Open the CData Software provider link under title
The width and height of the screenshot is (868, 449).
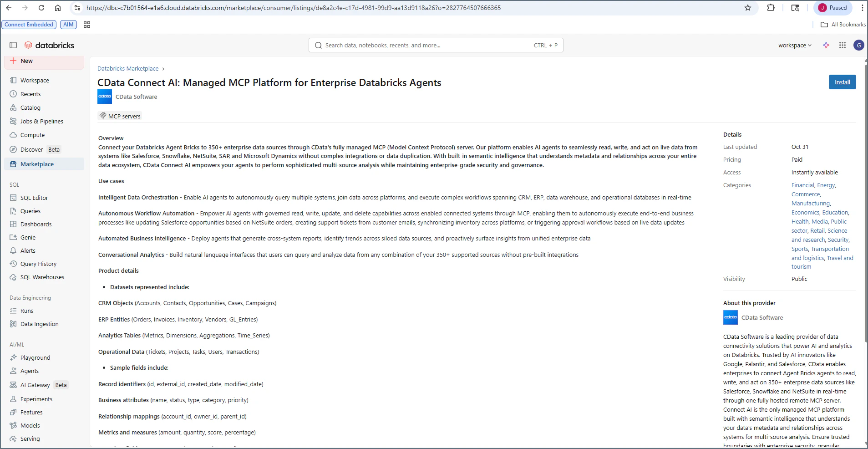136,97
